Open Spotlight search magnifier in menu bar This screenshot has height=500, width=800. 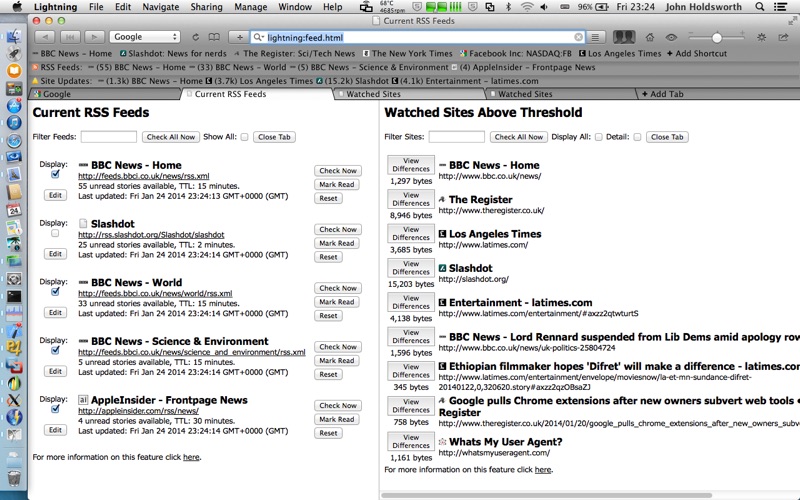pos(760,7)
